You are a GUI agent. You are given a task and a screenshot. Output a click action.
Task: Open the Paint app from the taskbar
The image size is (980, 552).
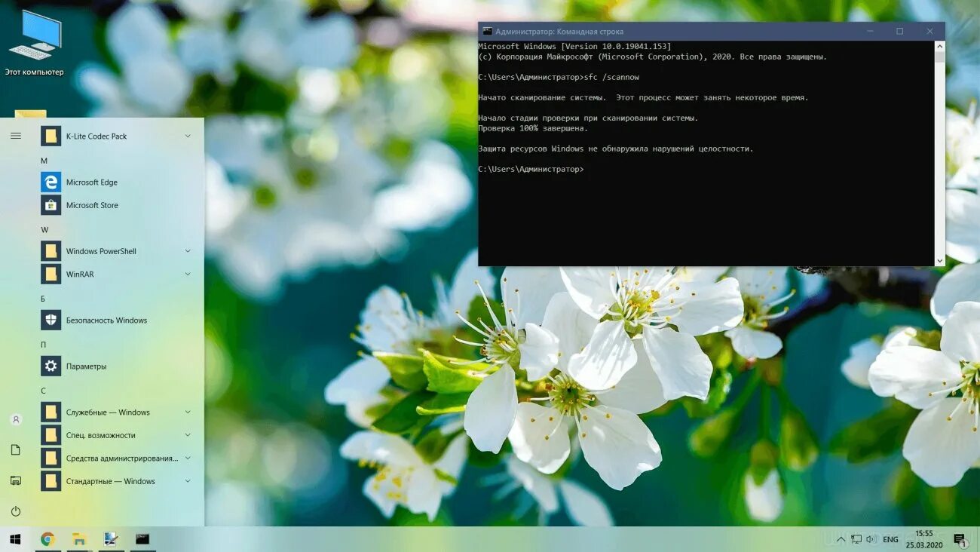(109, 538)
